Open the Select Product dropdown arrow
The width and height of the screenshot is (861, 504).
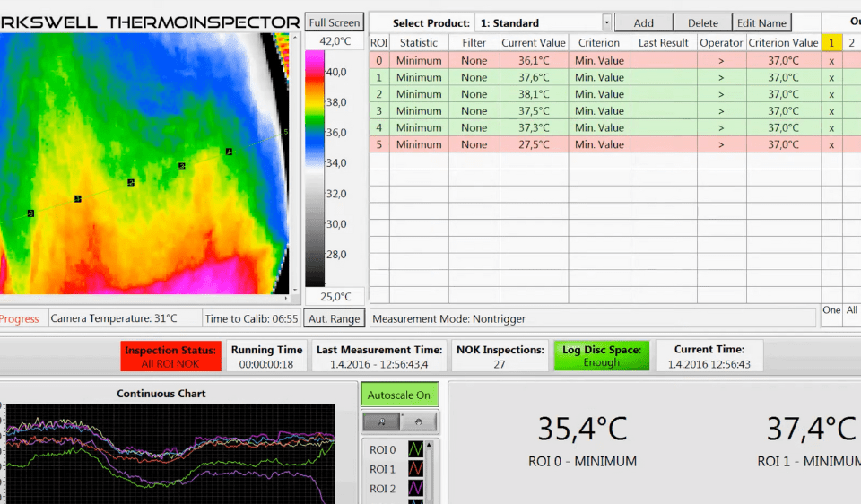pos(607,23)
